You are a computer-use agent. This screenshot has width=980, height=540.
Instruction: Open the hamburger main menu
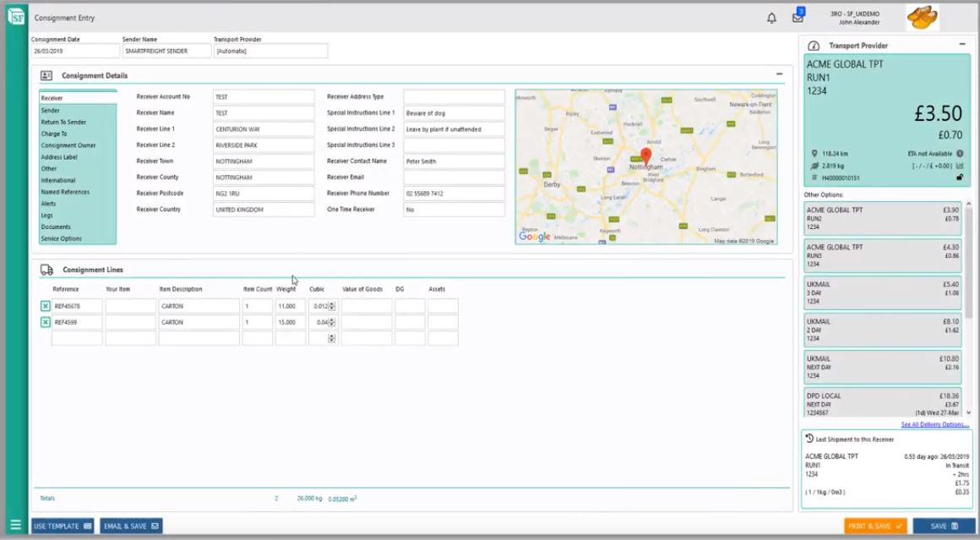coord(15,525)
